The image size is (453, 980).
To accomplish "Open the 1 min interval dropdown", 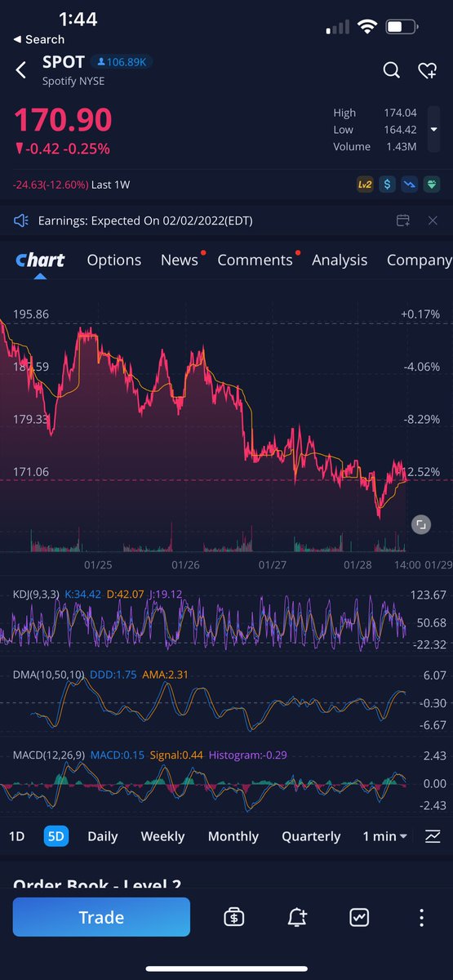I will click(x=385, y=836).
